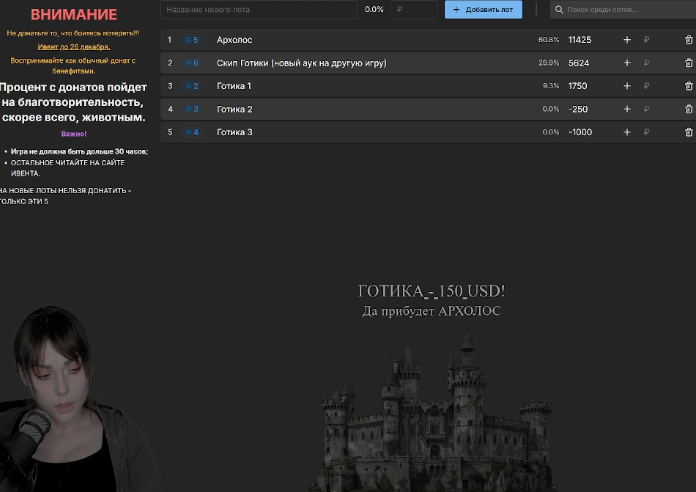This screenshot has height=492, width=696.
Task: Add amount to Готика 3 lot with plus
Action: [x=627, y=132]
